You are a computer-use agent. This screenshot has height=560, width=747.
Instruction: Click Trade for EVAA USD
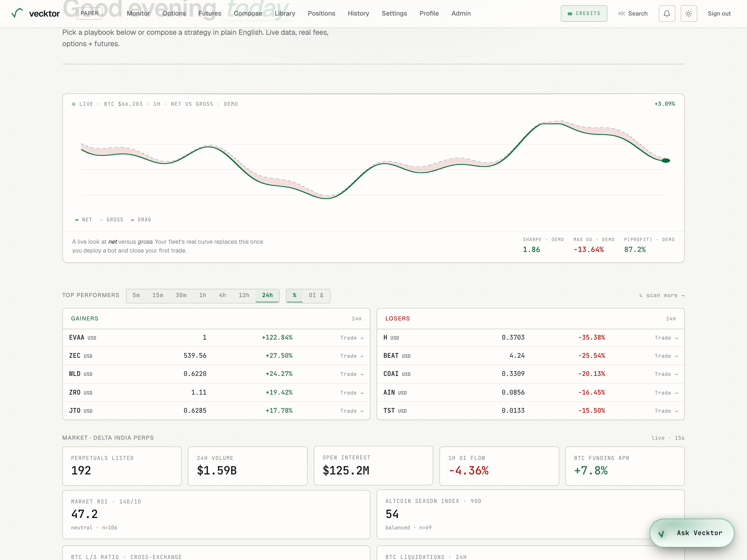(352, 338)
